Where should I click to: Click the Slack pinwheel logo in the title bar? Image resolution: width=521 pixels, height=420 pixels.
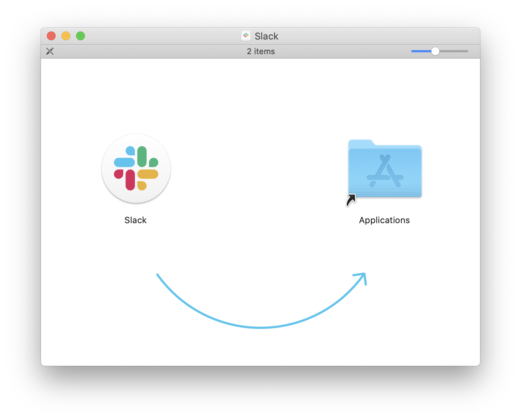pos(245,36)
